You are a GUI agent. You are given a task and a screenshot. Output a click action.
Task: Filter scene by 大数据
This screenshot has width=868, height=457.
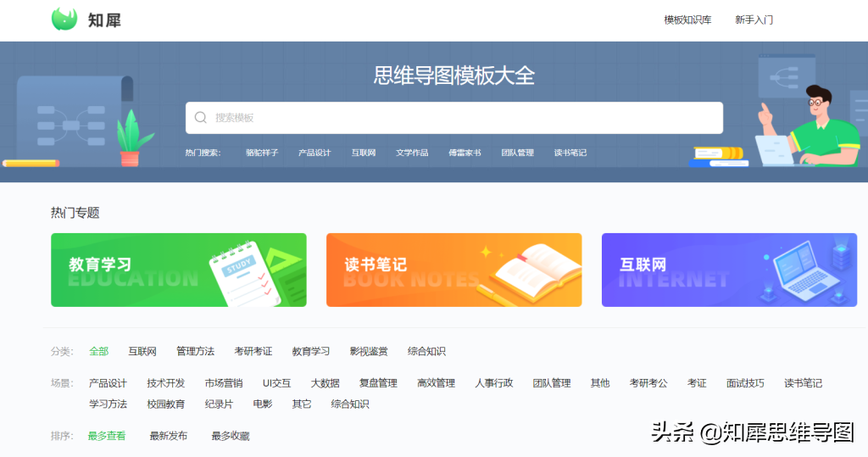325,382
